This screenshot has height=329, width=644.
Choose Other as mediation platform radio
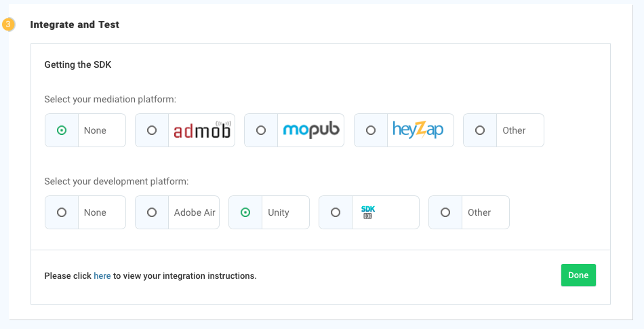point(480,130)
